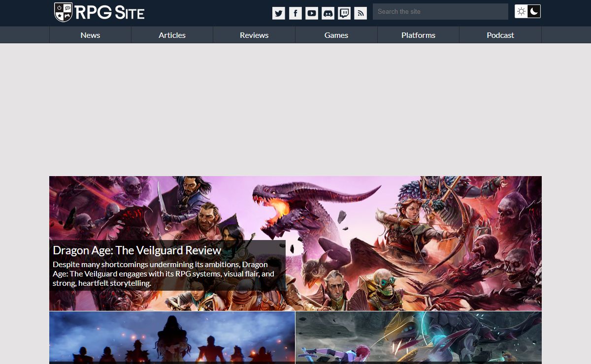
Task: Open the RSS feed icon
Action: [361, 13]
